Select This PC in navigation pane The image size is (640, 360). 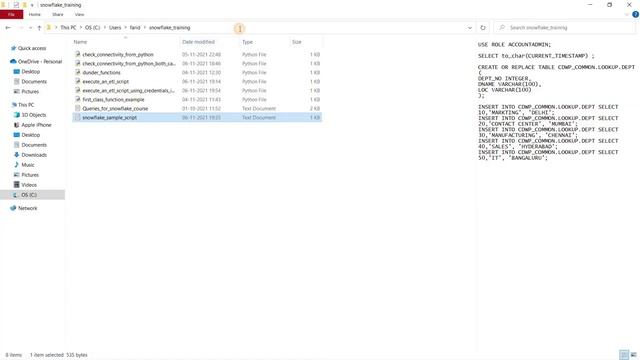[26, 105]
